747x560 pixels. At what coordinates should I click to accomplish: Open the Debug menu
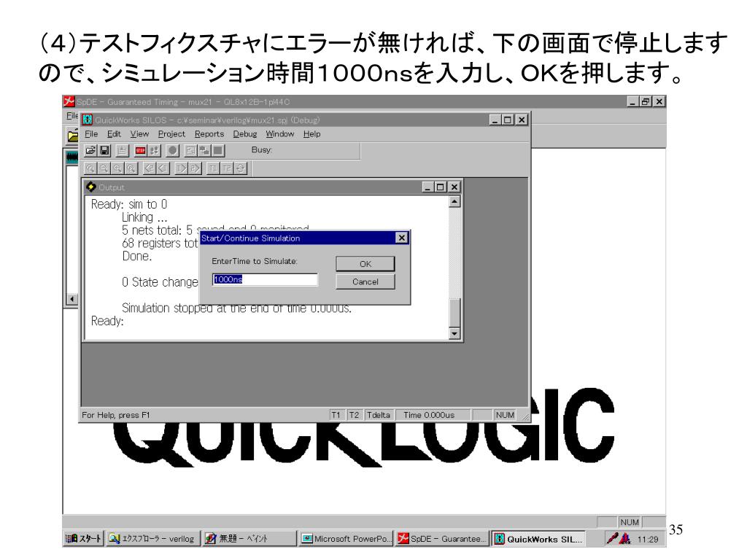click(x=245, y=134)
